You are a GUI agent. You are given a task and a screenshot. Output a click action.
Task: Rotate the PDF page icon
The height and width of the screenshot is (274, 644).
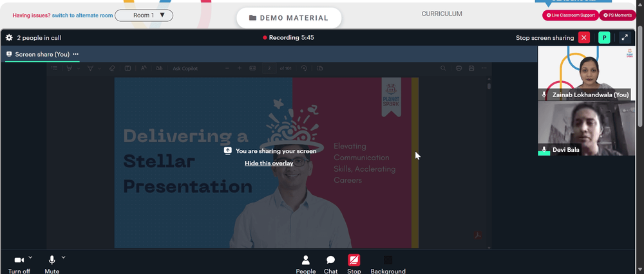(304, 68)
